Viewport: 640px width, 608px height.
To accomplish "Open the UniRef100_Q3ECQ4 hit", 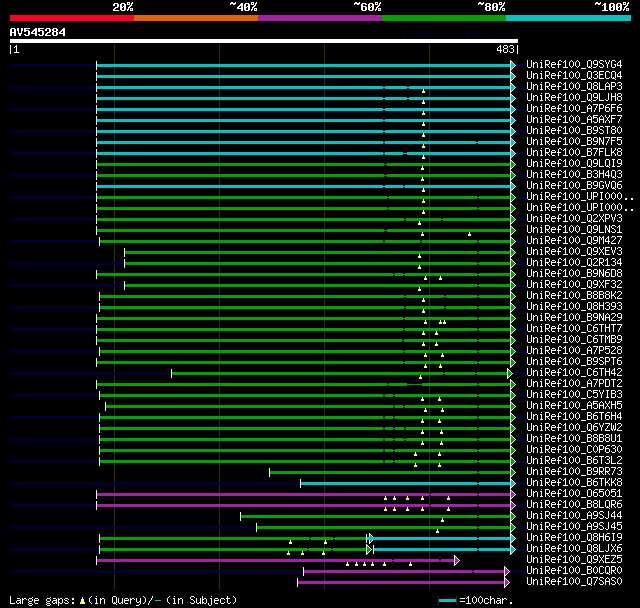I will pyautogui.click(x=574, y=75).
